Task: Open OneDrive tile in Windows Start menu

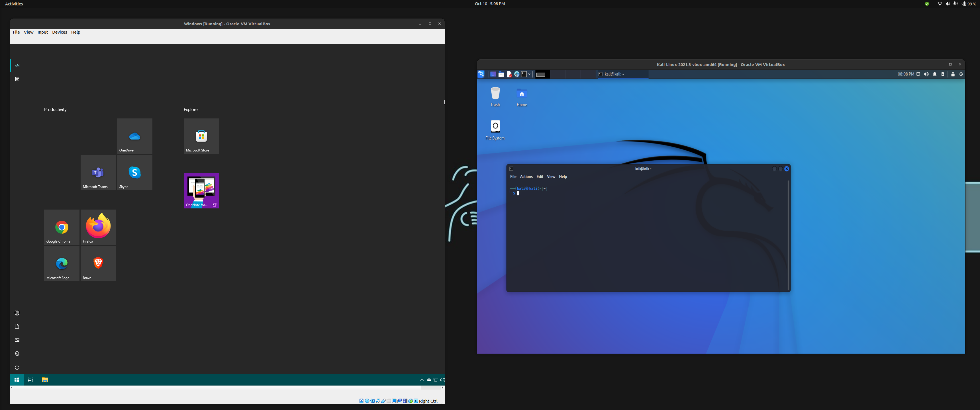Action: tap(135, 136)
